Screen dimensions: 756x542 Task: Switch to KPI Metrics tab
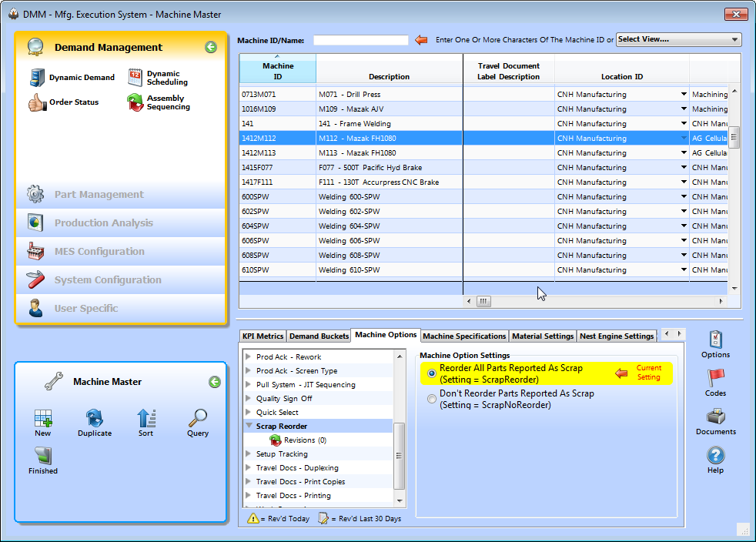pyautogui.click(x=263, y=336)
